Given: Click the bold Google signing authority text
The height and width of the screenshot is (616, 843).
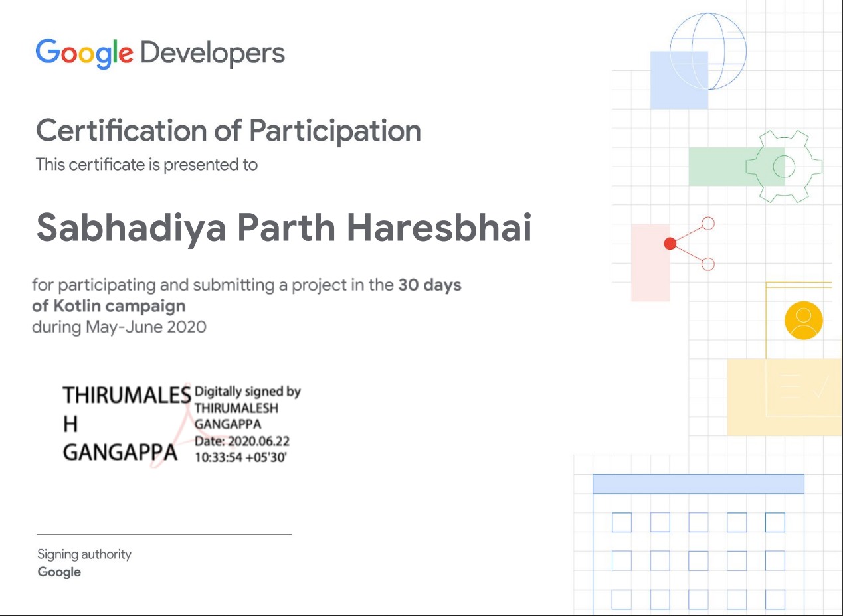Looking at the screenshot, I should coord(60,572).
